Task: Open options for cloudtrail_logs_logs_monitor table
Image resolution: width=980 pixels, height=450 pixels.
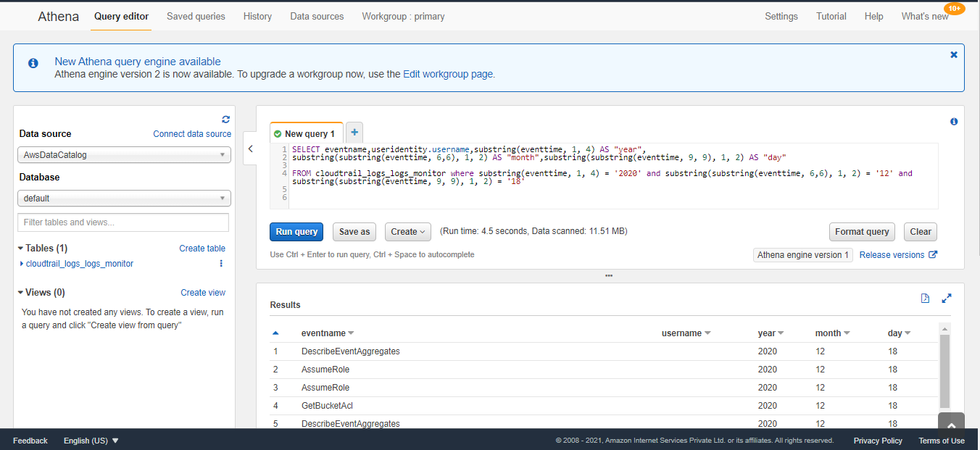Action: pos(220,264)
